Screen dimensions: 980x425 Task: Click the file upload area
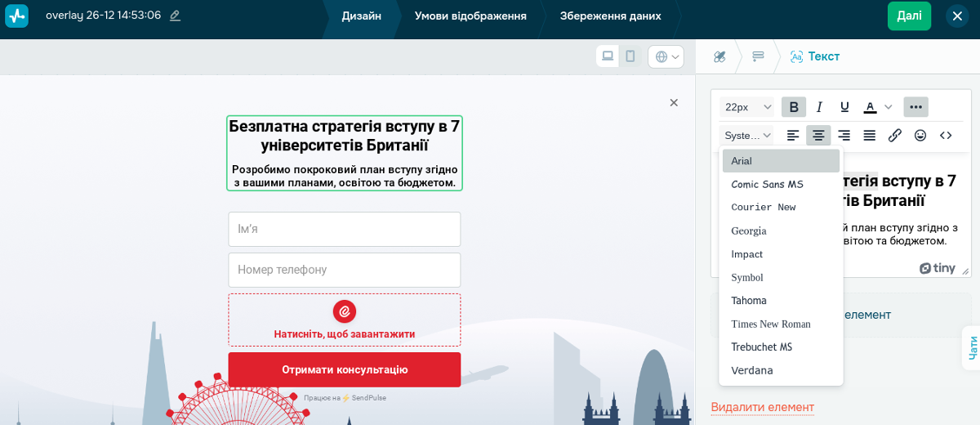click(x=345, y=320)
